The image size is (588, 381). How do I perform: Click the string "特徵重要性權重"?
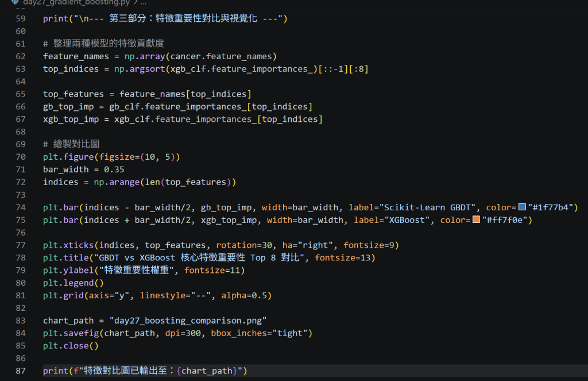tap(137, 270)
